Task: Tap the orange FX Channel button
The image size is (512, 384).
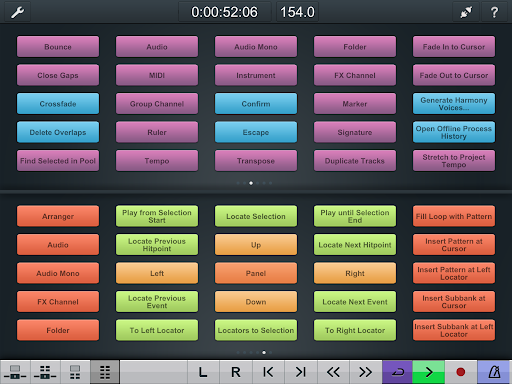Action: 58,302
